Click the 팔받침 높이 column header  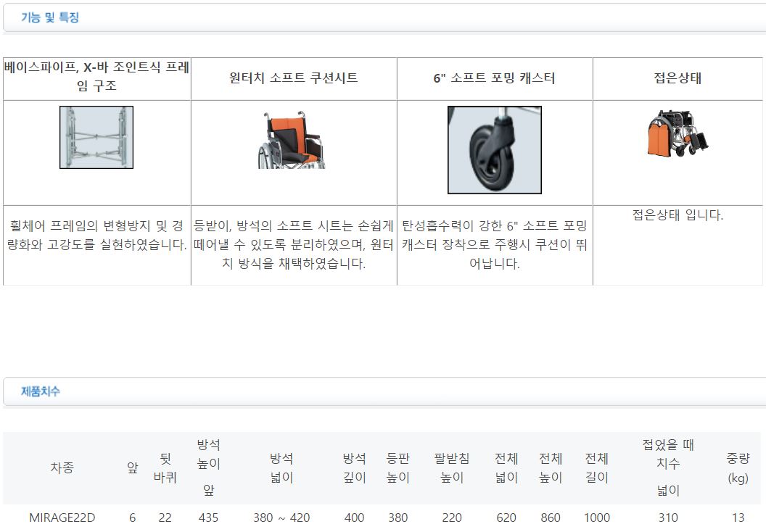tap(451, 467)
